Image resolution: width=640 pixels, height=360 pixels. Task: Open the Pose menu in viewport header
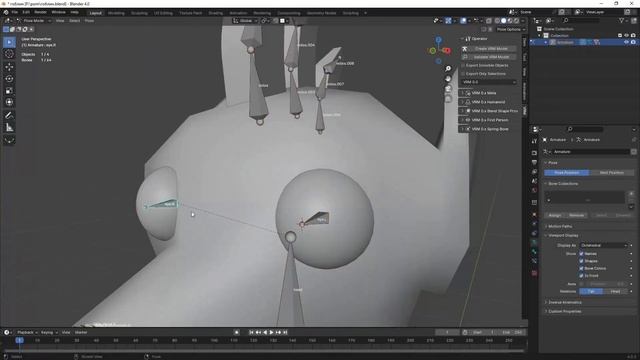tap(89, 20)
